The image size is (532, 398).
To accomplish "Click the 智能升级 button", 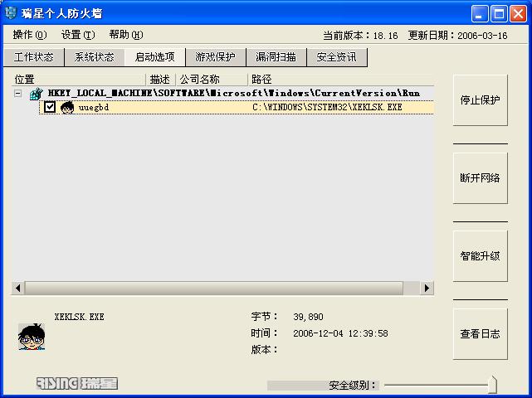I will click(480, 256).
